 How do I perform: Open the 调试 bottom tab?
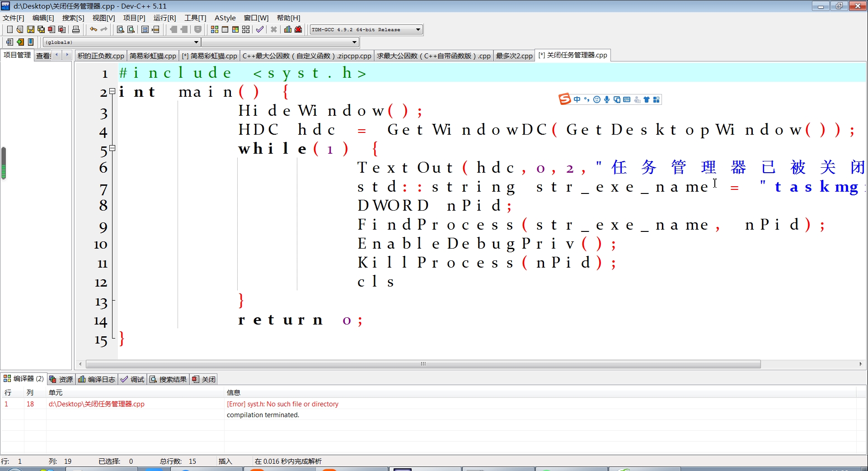click(x=132, y=379)
